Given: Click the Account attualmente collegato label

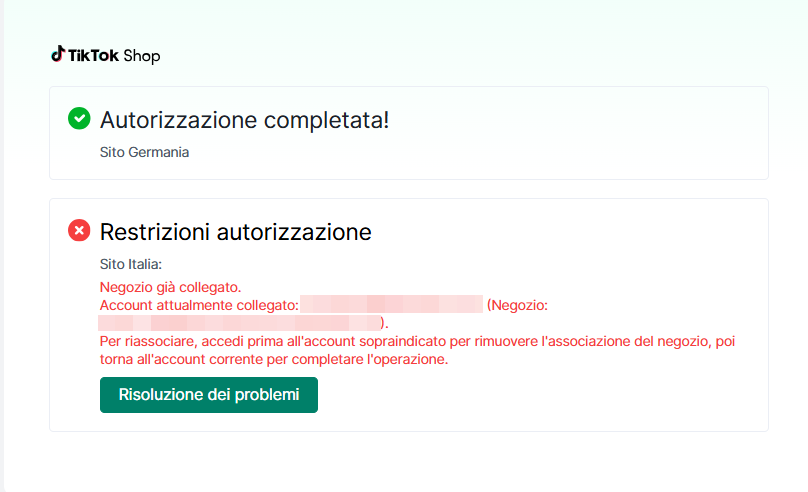Looking at the screenshot, I should pyautogui.click(x=199, y=305).
